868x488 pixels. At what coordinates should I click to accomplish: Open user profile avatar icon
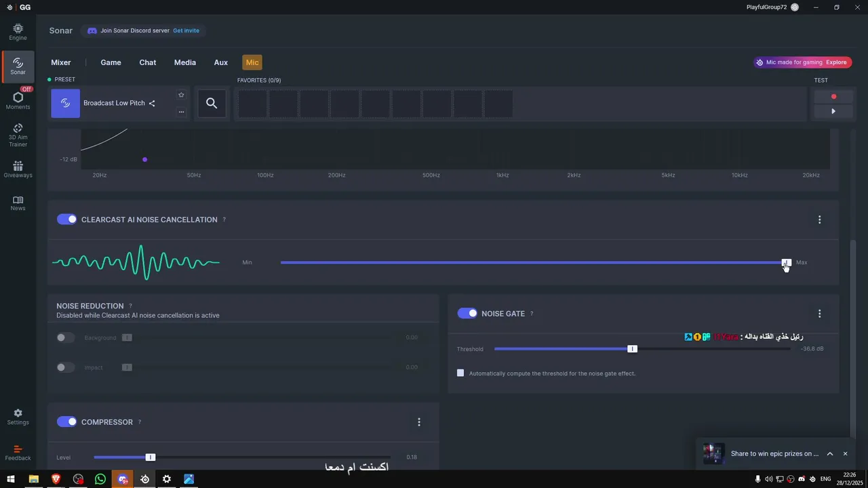point(795,7)
